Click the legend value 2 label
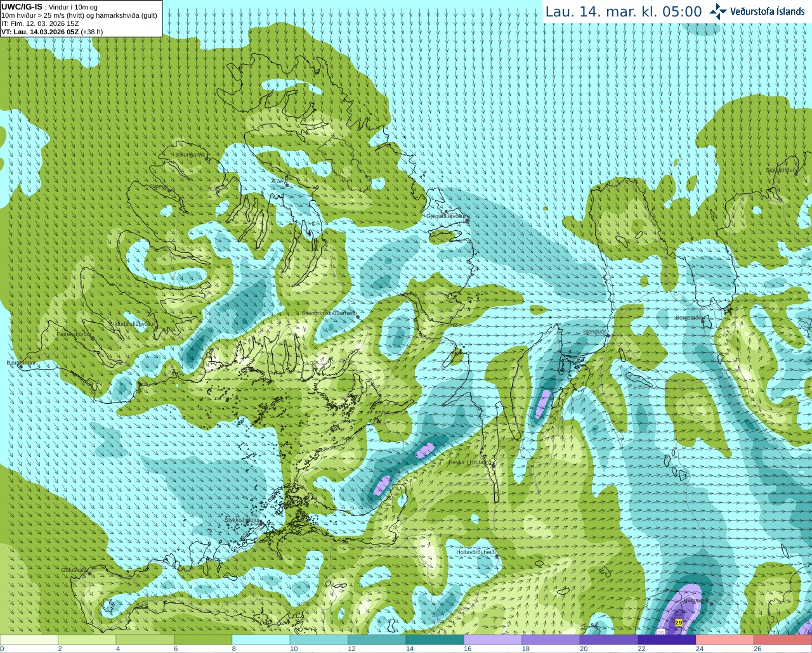The image size is (812, 653). click(x=60, y=649)
